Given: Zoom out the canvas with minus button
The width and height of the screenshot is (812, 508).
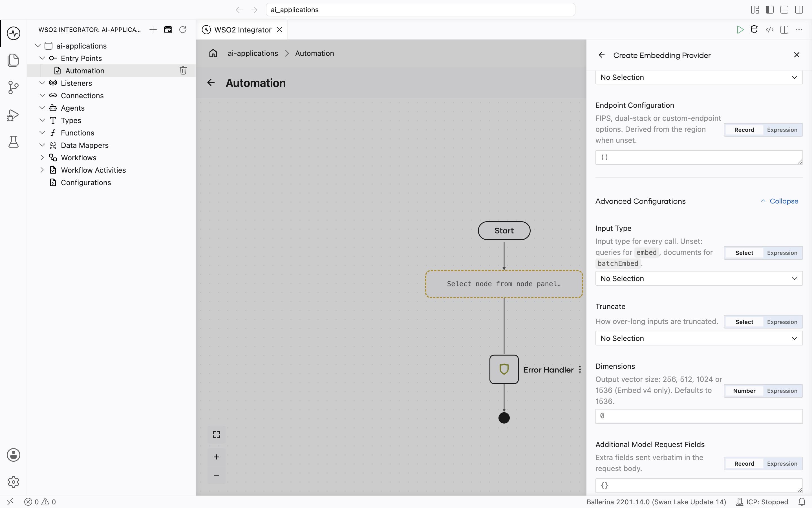Looking at the screenshot, I should (x=217, y=475).
